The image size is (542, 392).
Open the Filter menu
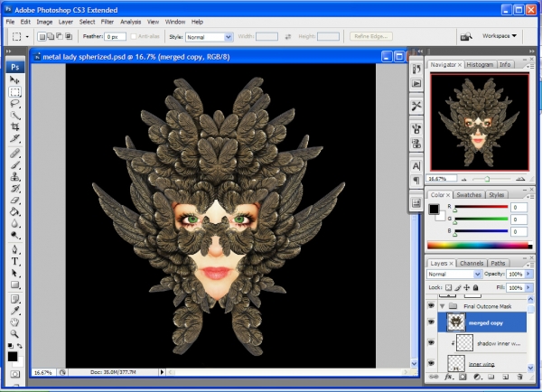[107, 22]
